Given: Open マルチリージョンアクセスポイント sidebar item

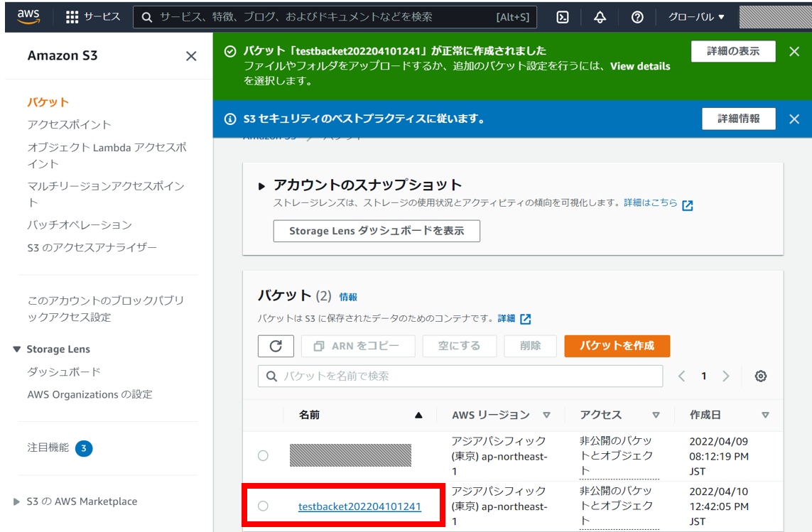Looking at the screenshot, I should click(106, 194).
